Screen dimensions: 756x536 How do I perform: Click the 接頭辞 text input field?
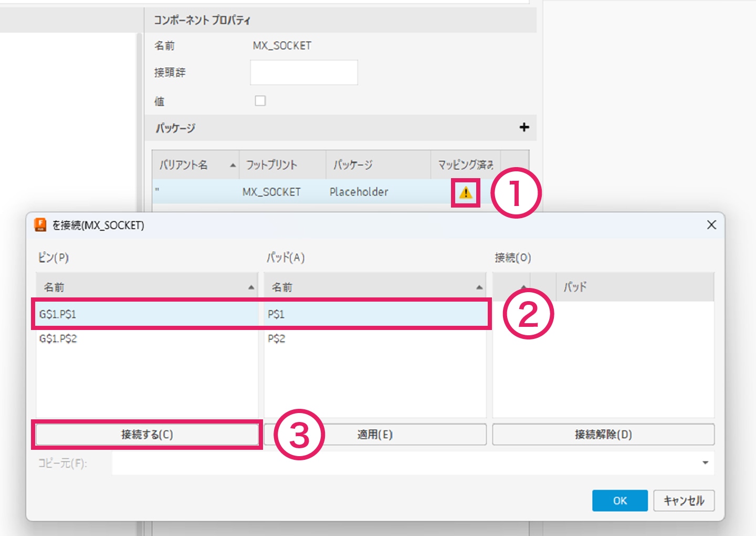[x=304, y=73]
